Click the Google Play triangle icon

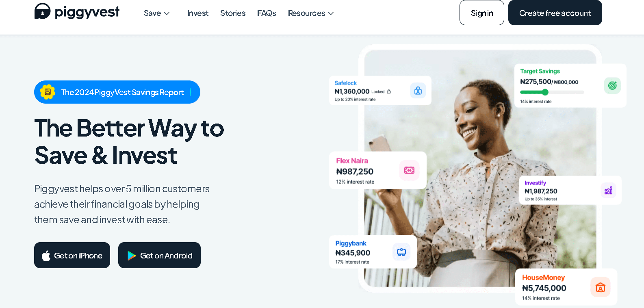(132, 256)
